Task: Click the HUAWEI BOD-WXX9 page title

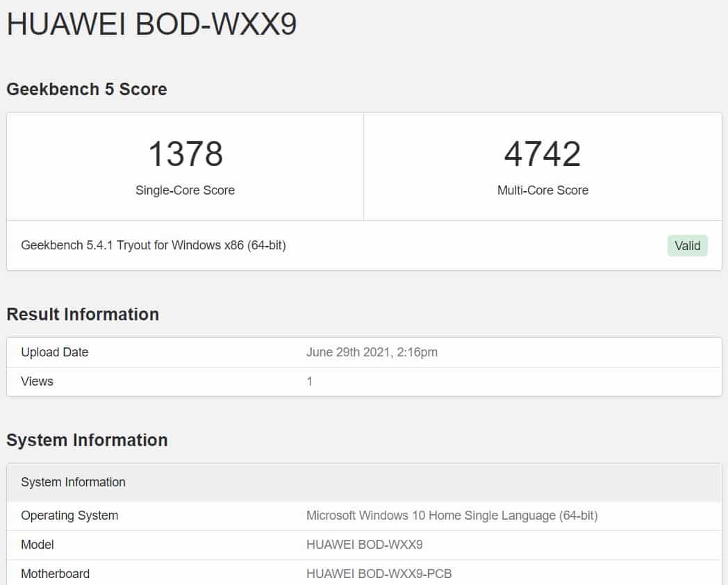Action: [151, 24]
